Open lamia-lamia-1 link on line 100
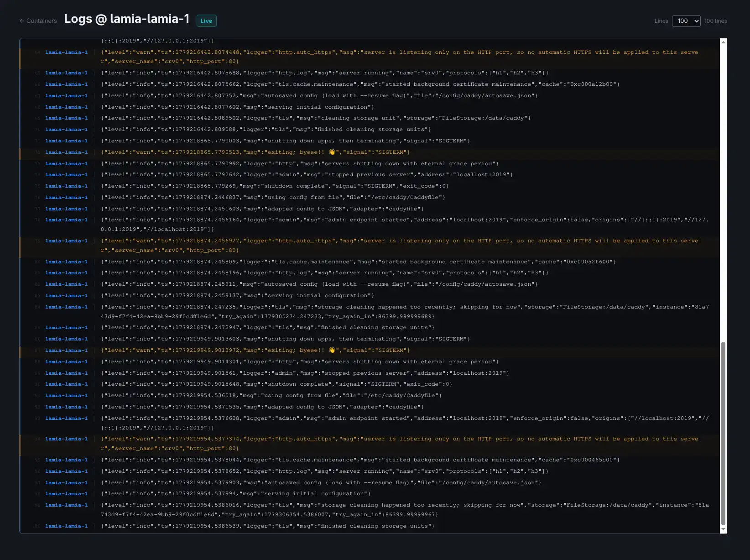Viewport: 750px width, 560px height. click(x=66, y=526)
